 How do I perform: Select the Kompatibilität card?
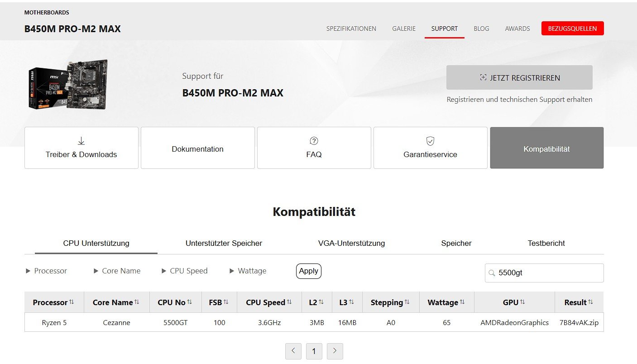pyautogui.click(x=547, y=148)
